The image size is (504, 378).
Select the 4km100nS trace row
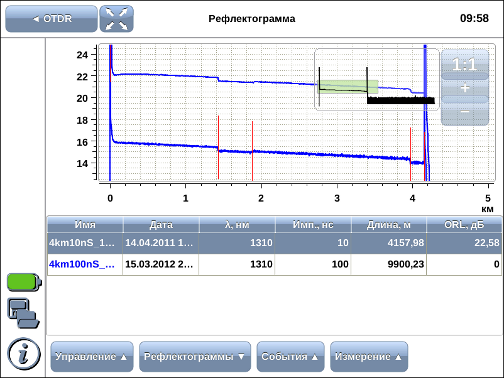274,264
